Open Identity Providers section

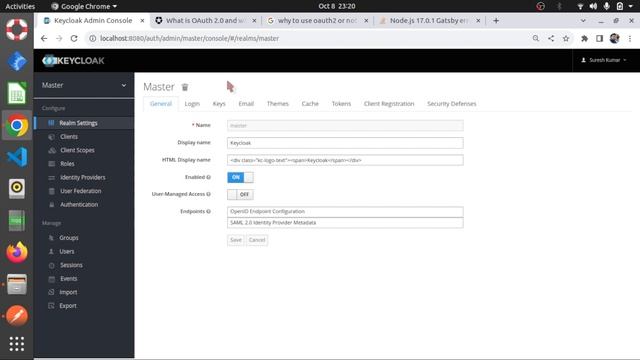pyautogui.click(x=82, y=177)
